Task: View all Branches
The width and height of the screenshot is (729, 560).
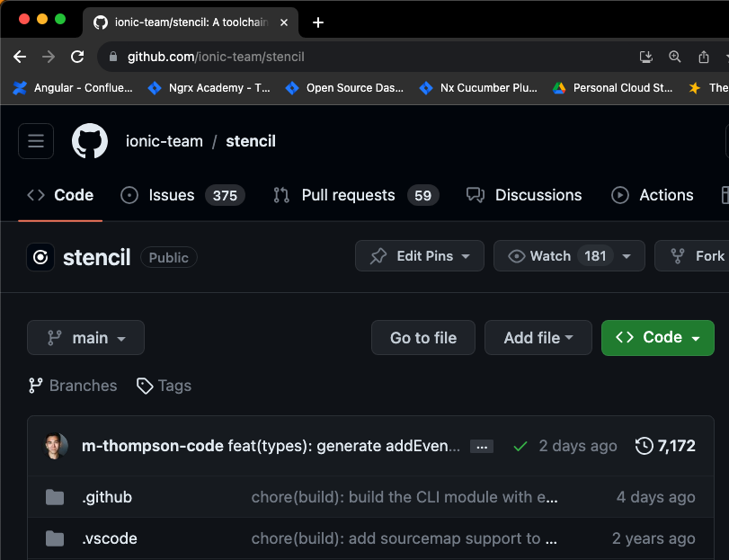Action: point(73,386)
